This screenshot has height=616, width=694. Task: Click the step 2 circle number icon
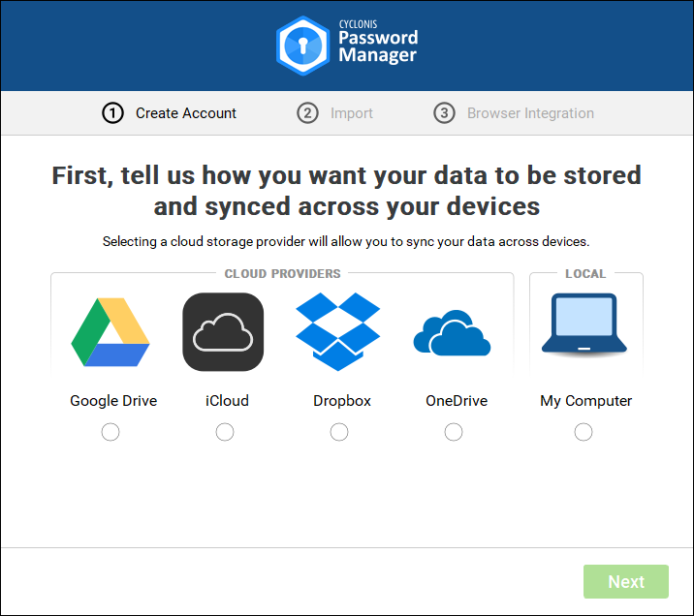[x=307, y=113]
